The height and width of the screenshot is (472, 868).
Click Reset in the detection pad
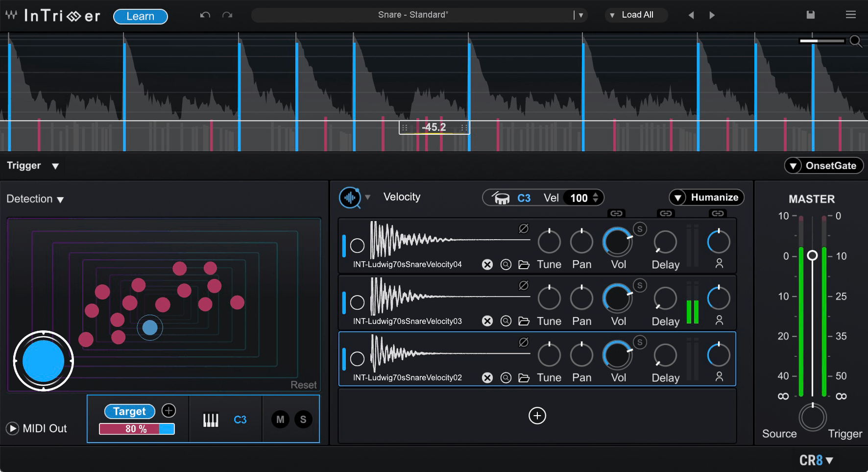303,385
